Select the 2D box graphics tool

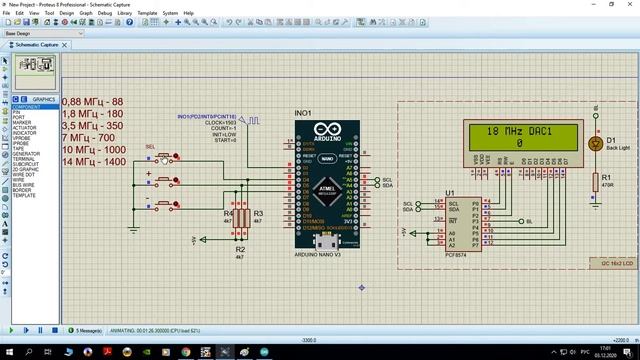click(x=5, y=190)
